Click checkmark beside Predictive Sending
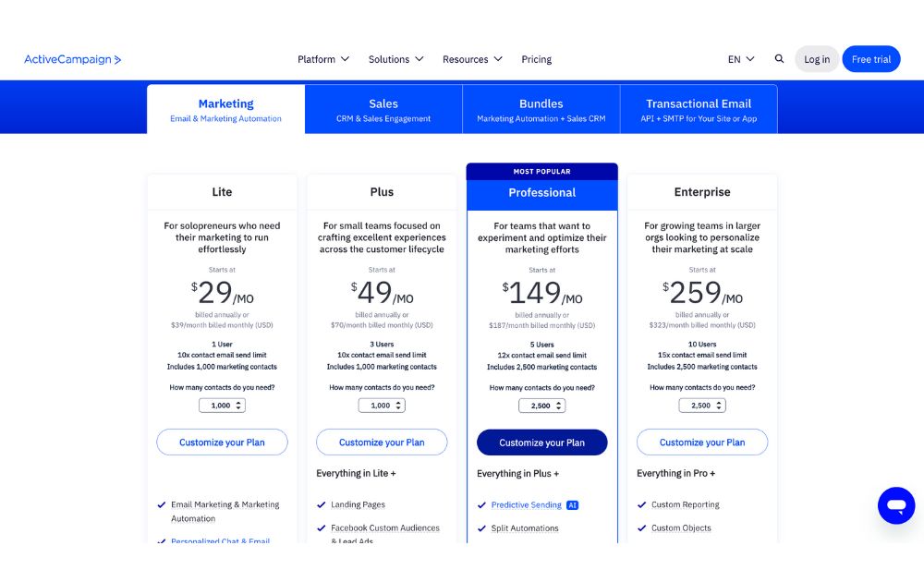The image size is (924, 582). tap(481, 505)
